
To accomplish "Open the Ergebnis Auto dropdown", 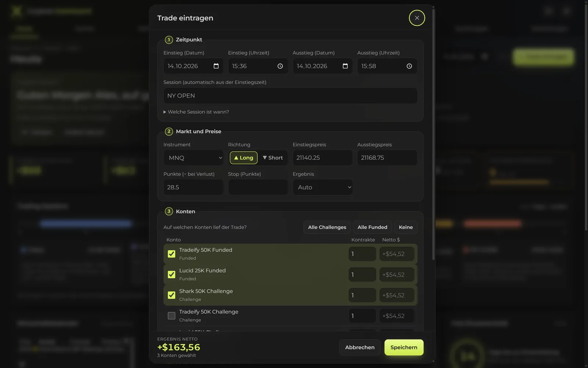I will pos(323,187).
